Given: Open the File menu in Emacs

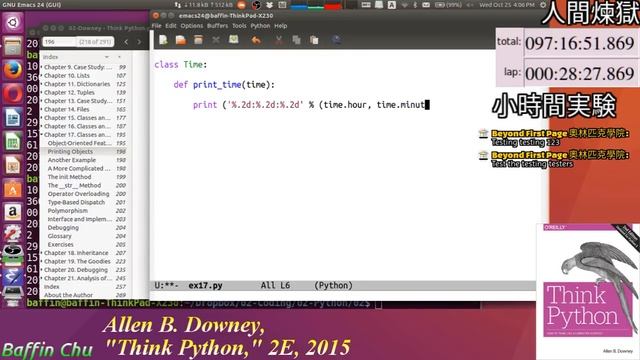Looking at the screenshot, I should pos(156,26).
